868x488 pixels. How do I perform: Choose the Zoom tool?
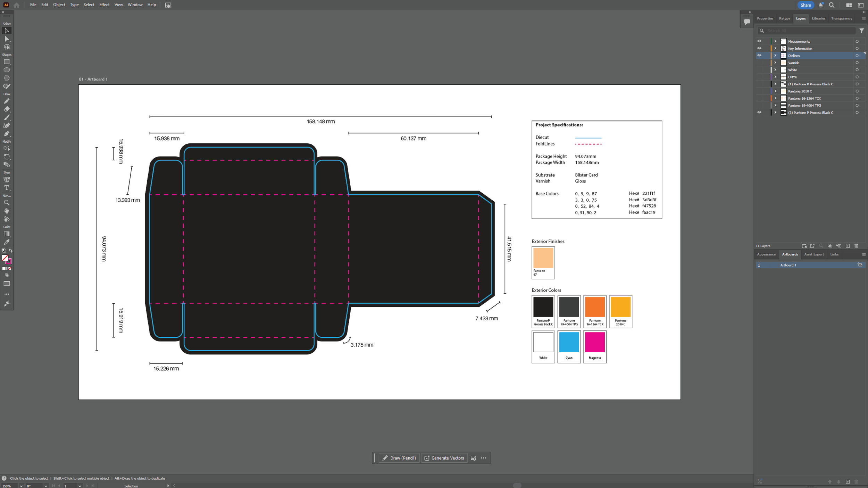click(x=7, y=203)
